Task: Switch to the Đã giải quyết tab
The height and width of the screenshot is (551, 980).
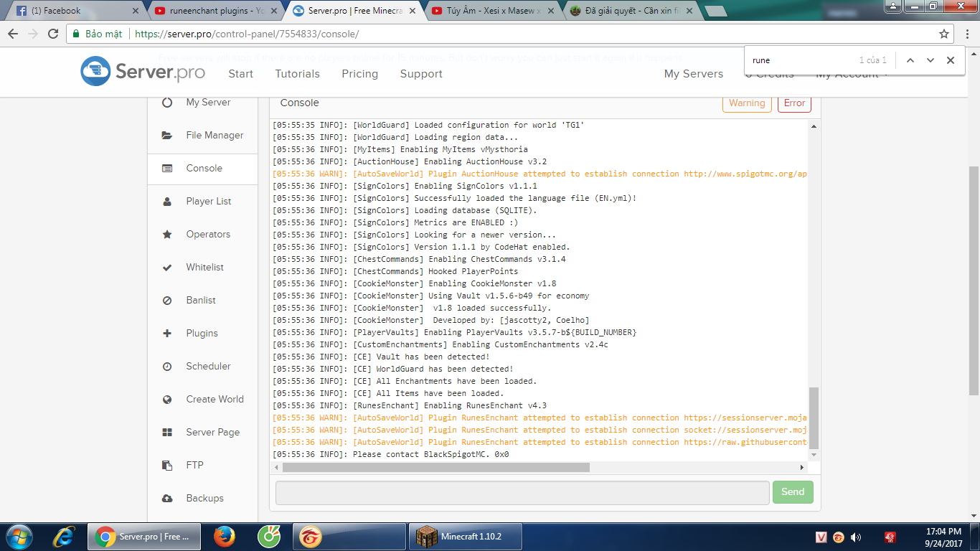Action: [x=628, y=11]
